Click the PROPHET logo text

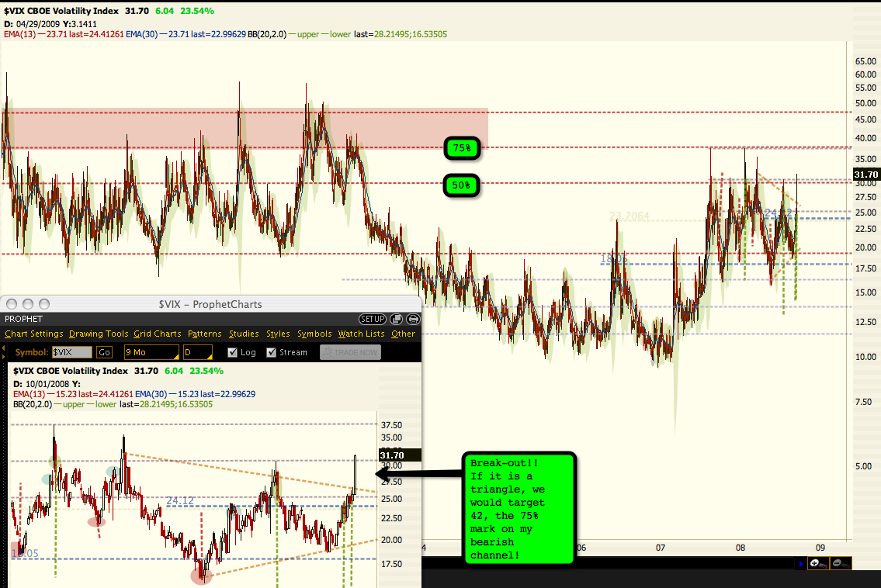pos(23,319)
